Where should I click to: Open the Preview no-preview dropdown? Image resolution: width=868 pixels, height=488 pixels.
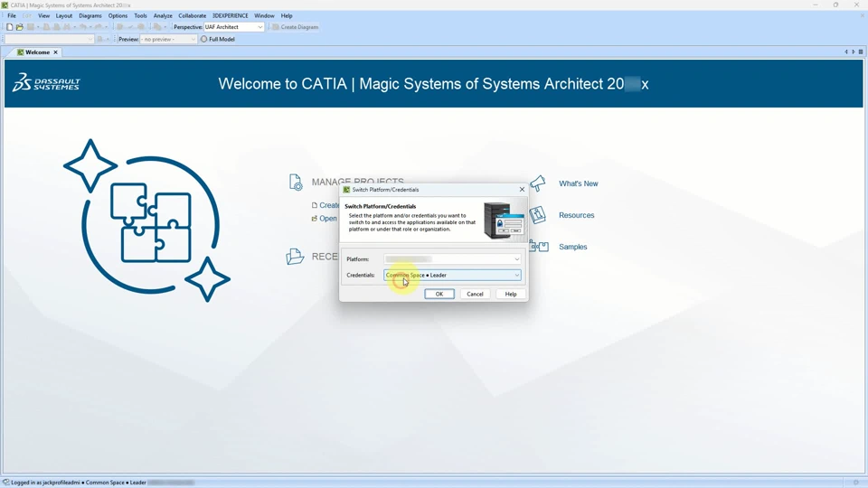pos(168,39)
